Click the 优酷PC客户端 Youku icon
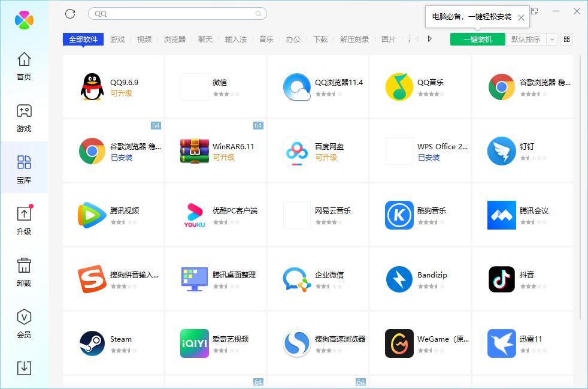The height and width of the screenshot is (389, 588). [195, 215]
